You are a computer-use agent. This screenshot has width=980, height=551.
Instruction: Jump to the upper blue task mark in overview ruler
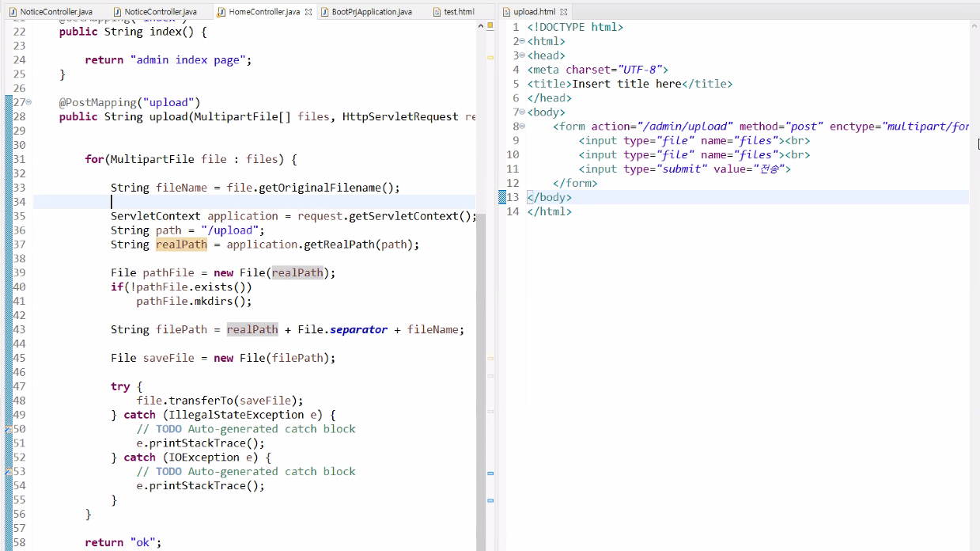coord(490,473)
